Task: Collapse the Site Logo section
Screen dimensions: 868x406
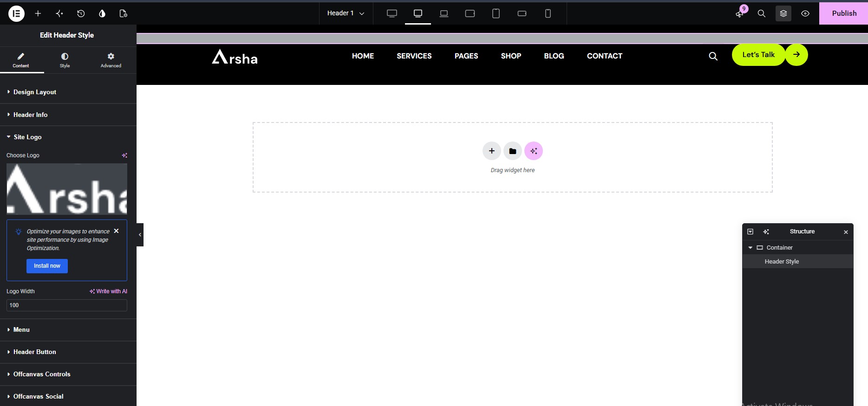Action: tap(68, 137)
